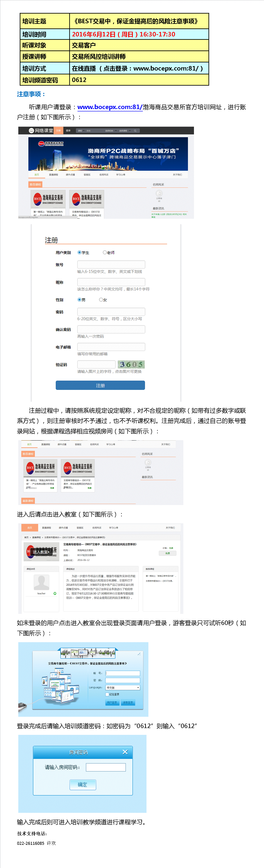Open 关于我们 in first site screenshot
The image size is (264, 868).
[x=178, y=174]
